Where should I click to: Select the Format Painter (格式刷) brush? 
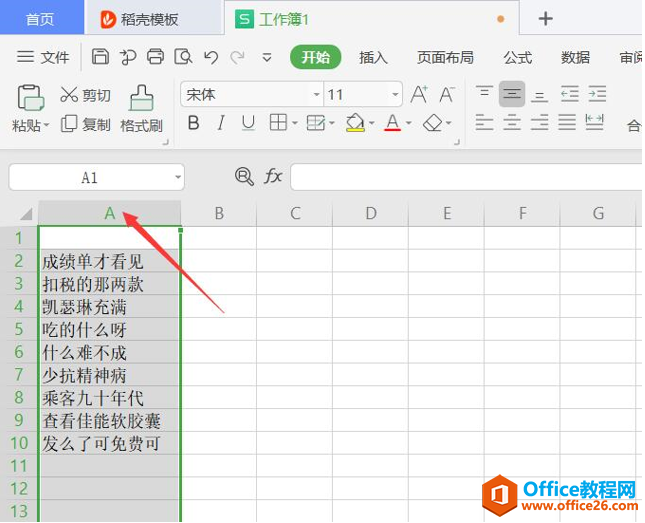(x=142, y=109)
